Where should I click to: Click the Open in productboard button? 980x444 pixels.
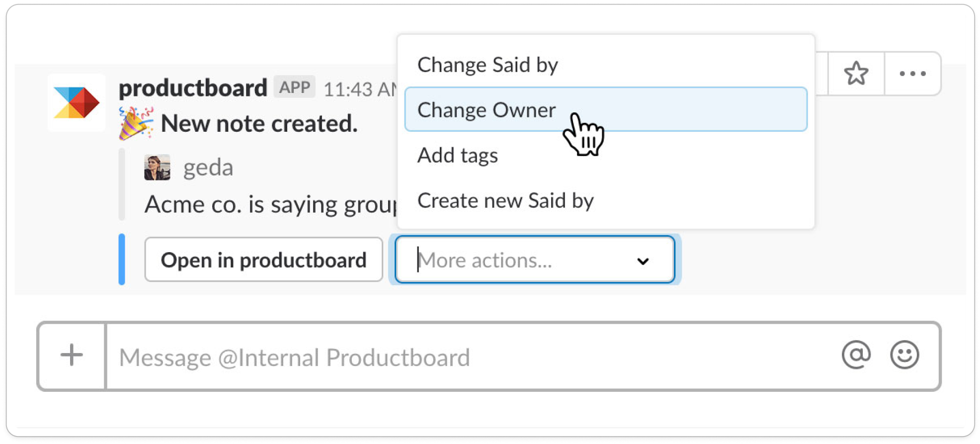(x=263, y=260)
